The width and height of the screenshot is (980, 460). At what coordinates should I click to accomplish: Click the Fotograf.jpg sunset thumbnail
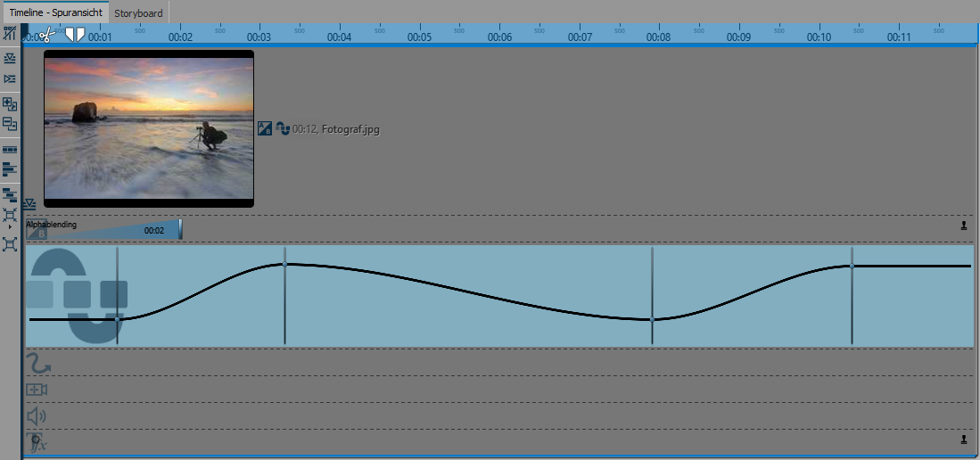coord(149,128)
